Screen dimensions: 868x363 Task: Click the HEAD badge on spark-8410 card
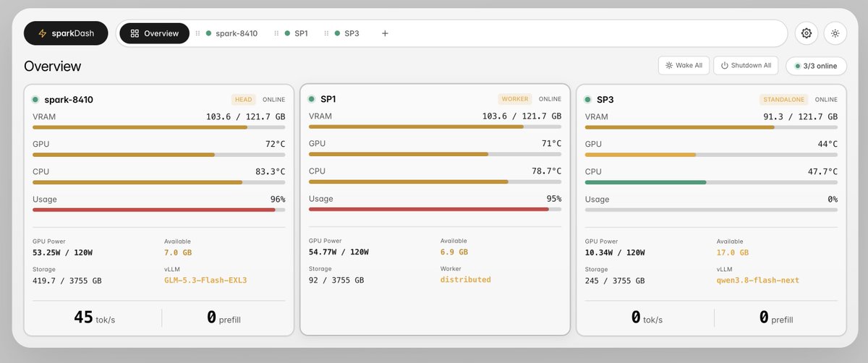[244, 100]
